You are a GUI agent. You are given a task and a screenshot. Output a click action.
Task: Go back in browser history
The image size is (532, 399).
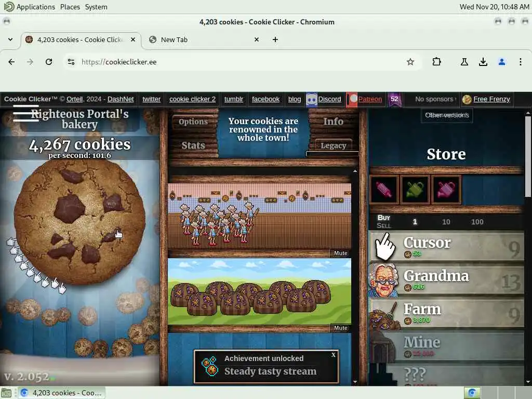point(11,62)
